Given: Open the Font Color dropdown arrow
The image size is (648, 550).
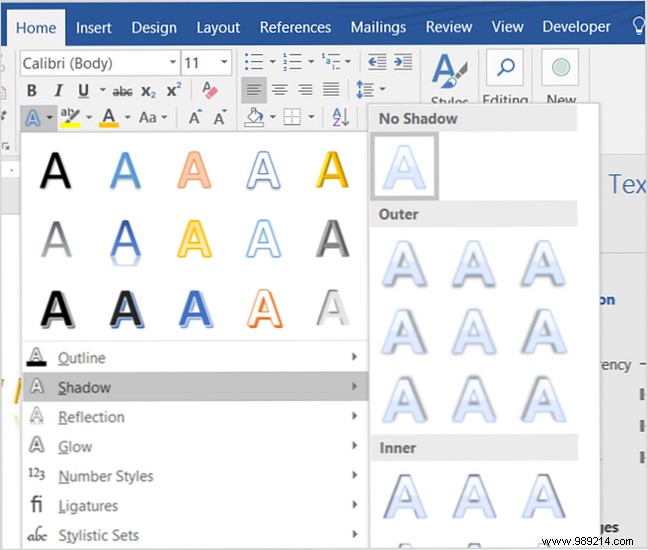Looking at the screenshot, I should click(x=127, y=118).
